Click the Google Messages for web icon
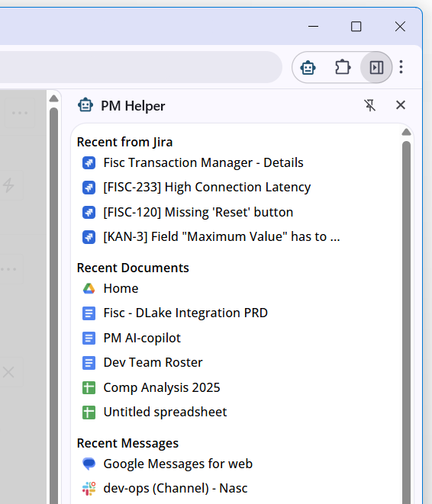 point(89,464)
